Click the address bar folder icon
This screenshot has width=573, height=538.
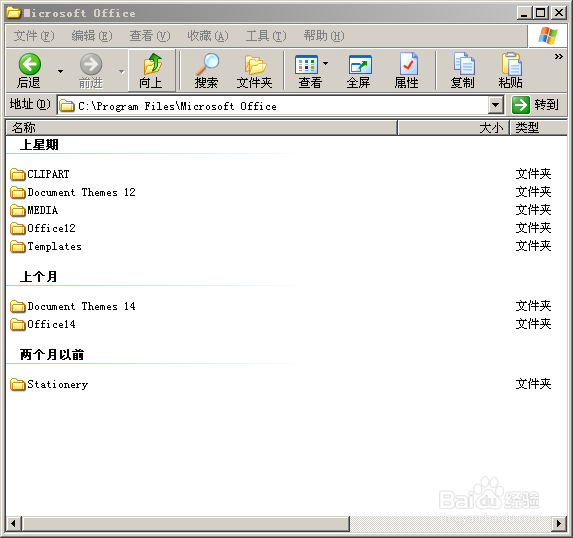[x=67, y=106]
